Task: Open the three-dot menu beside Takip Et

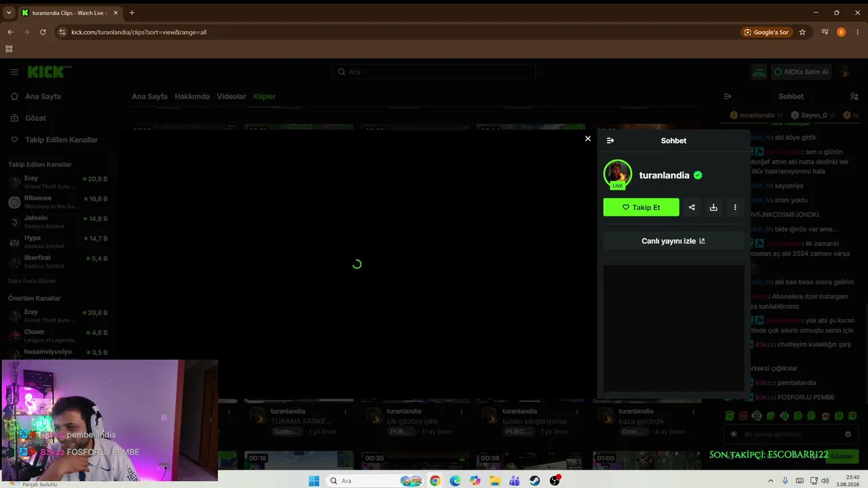Action: [735, 207]
